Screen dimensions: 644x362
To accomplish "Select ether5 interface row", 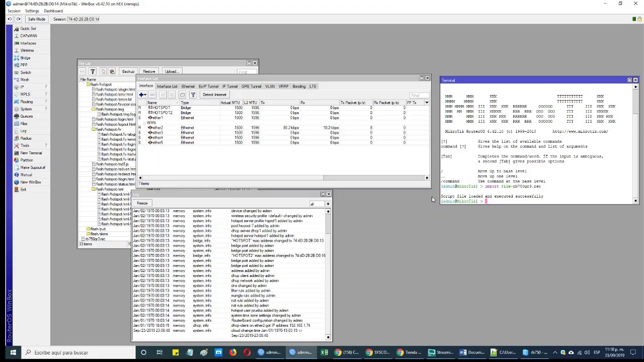I will point(283,143).
